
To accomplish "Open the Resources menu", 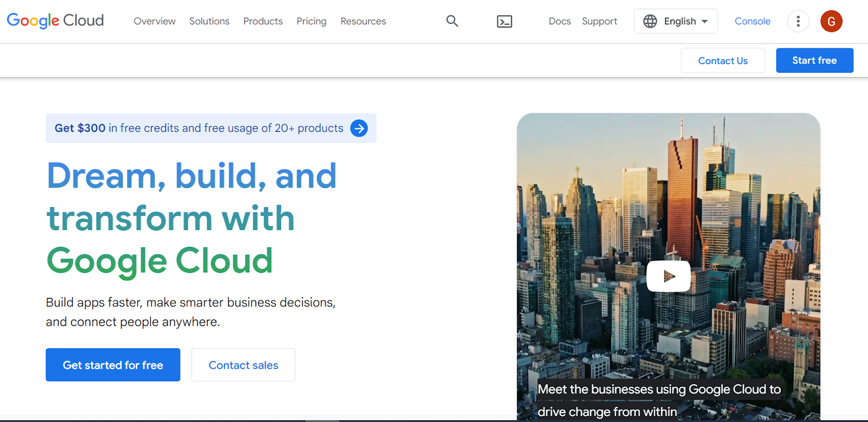I will point(363,21).
